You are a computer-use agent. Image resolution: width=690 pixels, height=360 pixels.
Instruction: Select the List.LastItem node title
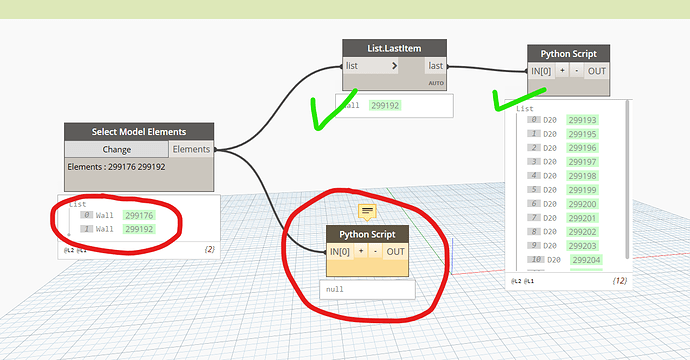coord(394,48)
